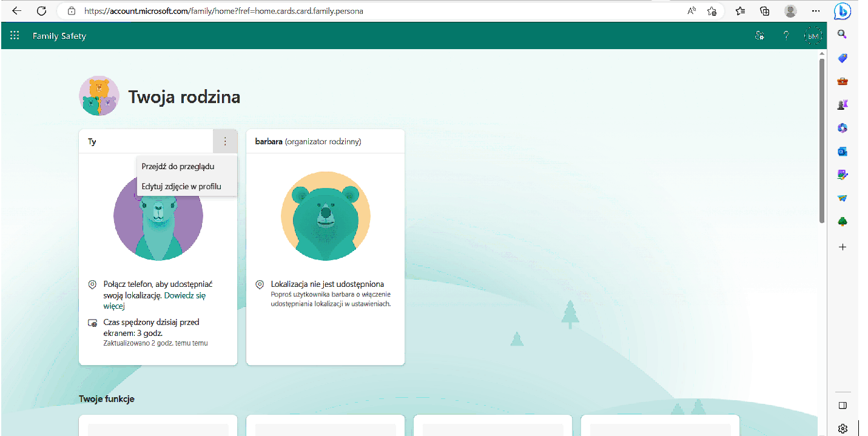Click the Twoje funkcje heading
Screen dimensions: 868x436
tap(107, 399)
